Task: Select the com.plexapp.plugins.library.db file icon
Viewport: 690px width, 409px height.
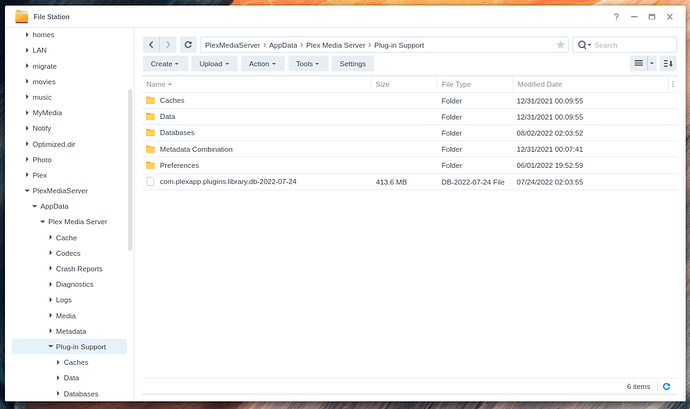Action: (150, 181)
